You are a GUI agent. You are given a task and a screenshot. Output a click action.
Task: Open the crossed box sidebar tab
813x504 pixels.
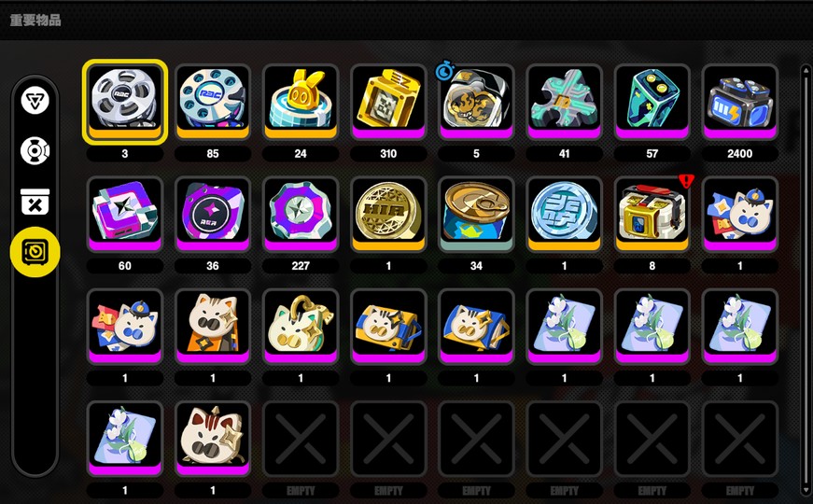pyautogui.click(x=35, y=202)
